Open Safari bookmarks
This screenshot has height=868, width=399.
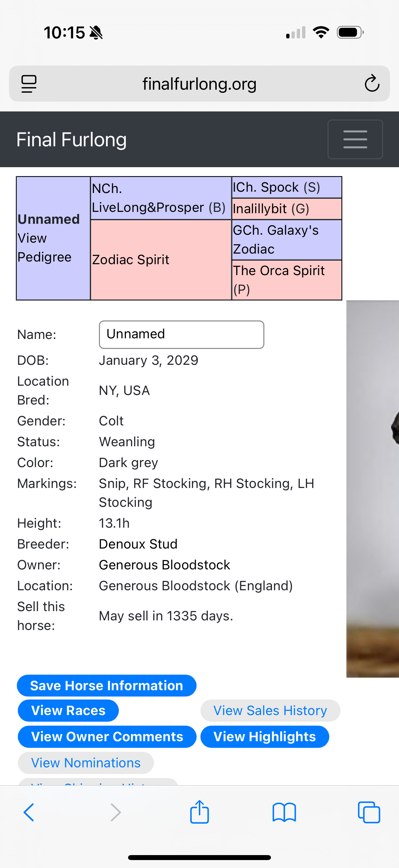click(x=284, y=812)
